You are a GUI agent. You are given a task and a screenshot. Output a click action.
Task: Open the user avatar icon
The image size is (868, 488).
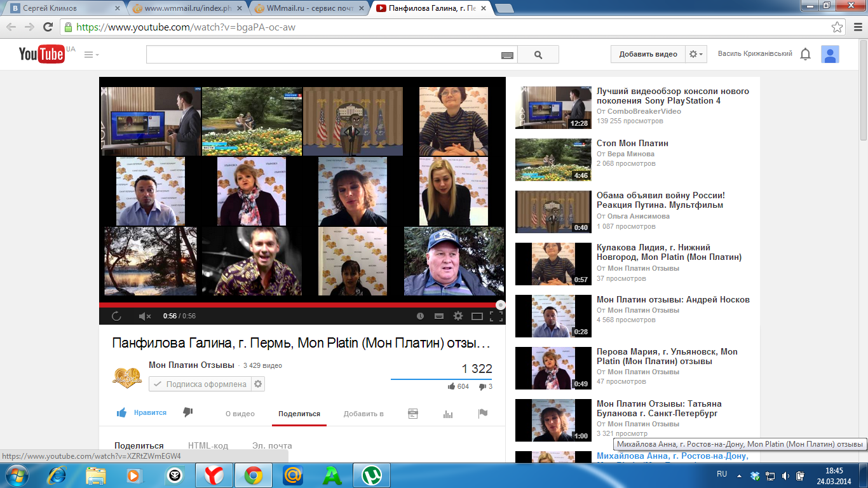coord(830,54)
